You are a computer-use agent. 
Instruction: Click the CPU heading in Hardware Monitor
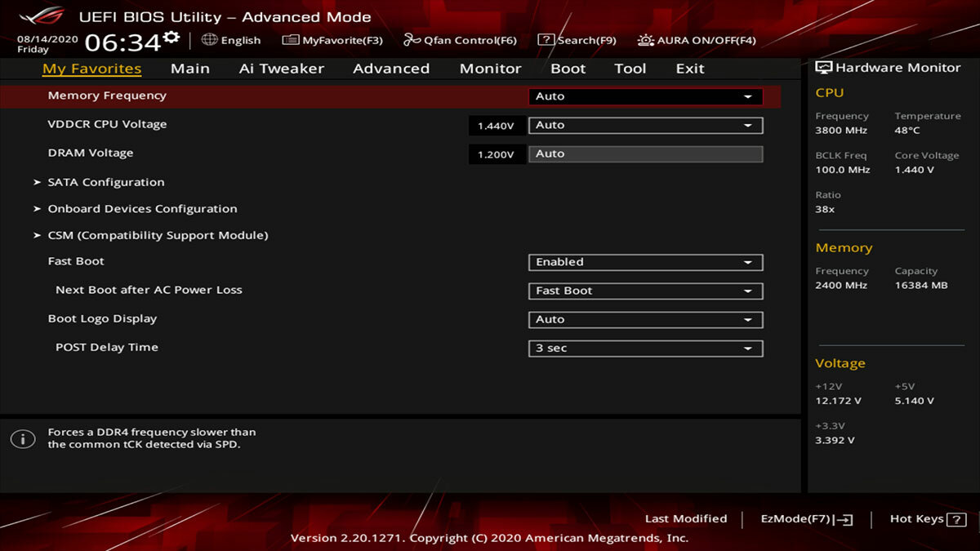pyautogui.click(x=830, y=93)
